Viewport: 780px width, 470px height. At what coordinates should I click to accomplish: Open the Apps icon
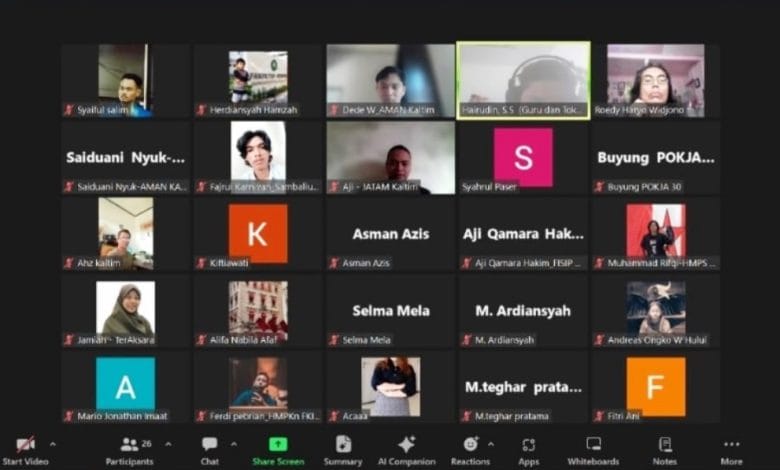click(529, 444)
